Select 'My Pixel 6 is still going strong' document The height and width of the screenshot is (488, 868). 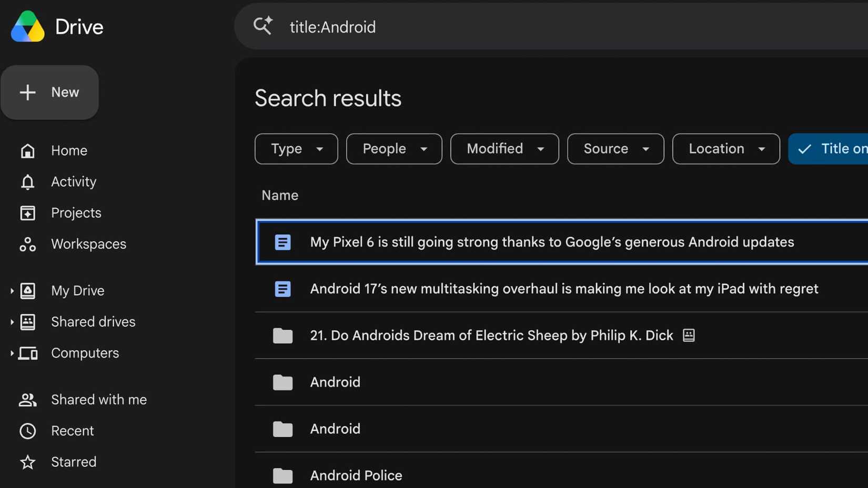click(562, 242)
